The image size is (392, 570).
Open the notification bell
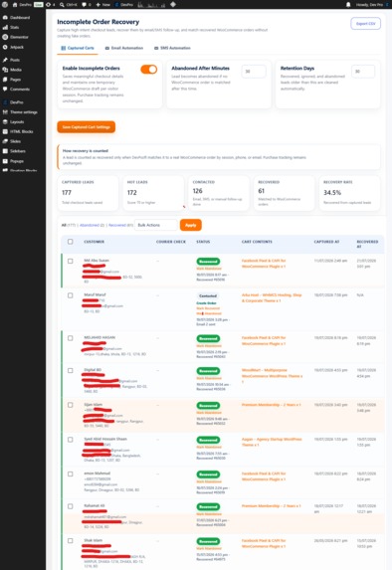348,4
